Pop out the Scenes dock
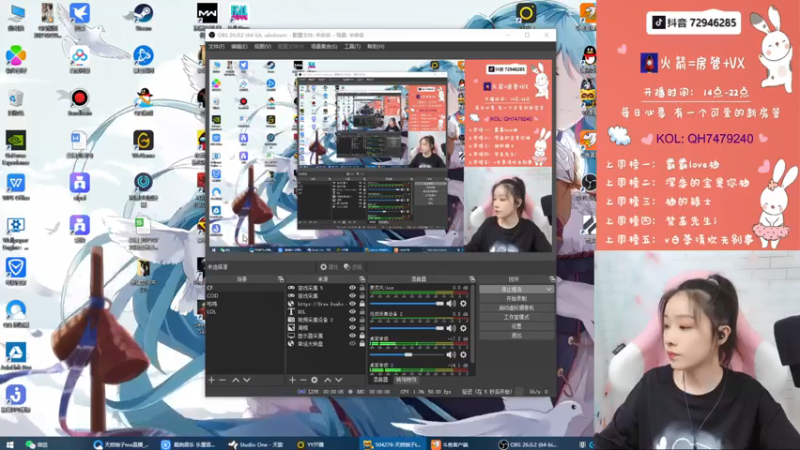 click(x=281, y=279)
